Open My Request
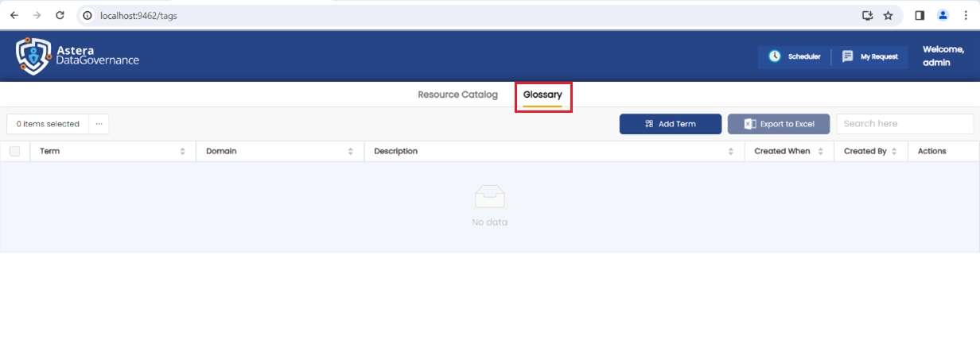The width and height of the screenshot is (980, 344). tap(870, 56)
